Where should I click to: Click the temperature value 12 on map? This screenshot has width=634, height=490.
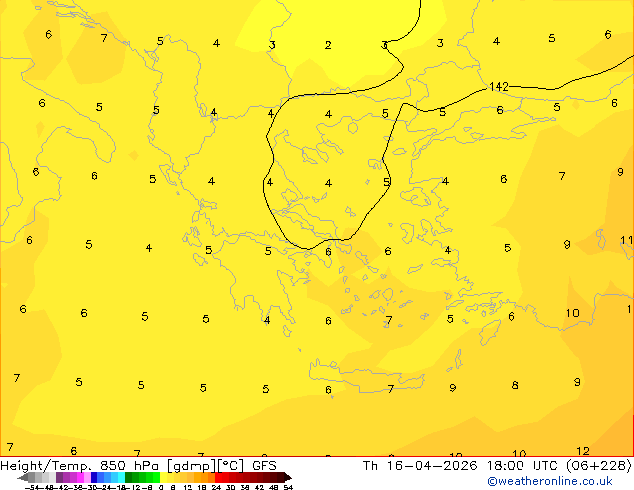pos(583,451)
